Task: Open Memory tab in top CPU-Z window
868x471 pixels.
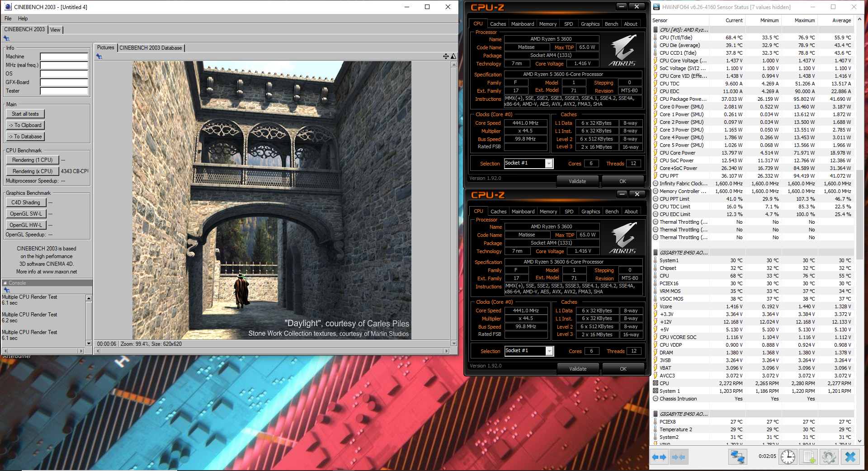Action: pyautogui.click(x=548, y=24)
